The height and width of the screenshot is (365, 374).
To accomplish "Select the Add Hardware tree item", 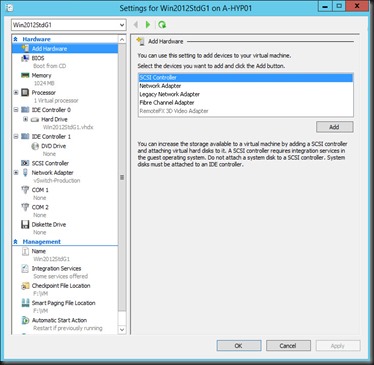I will coord(65,48).
